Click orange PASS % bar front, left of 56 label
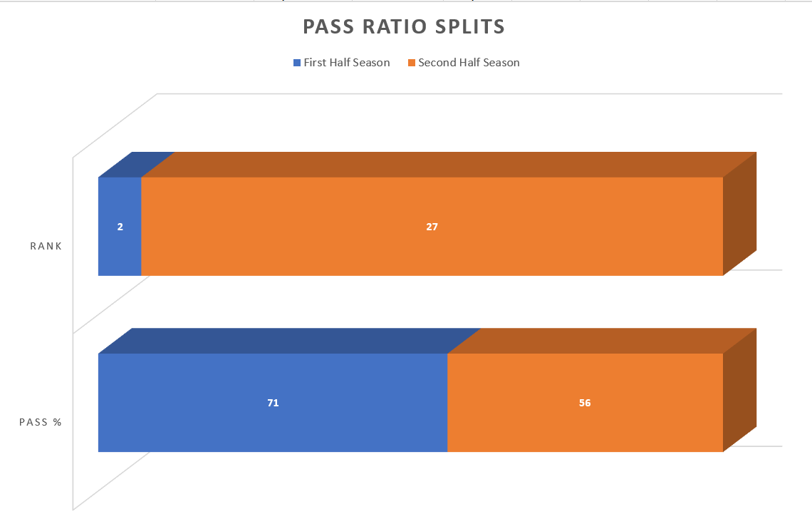812x519 pixels. coord(513,403)
